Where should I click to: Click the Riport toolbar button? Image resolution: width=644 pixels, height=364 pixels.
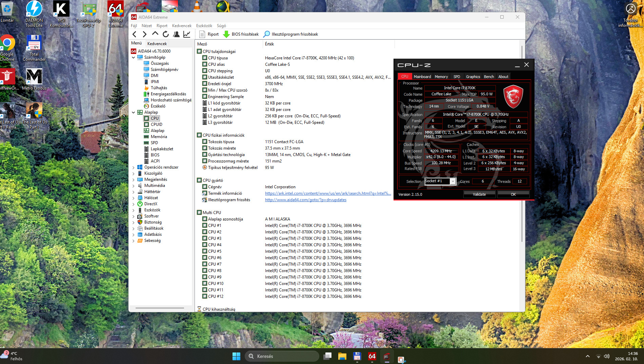(x=209, y=34)
